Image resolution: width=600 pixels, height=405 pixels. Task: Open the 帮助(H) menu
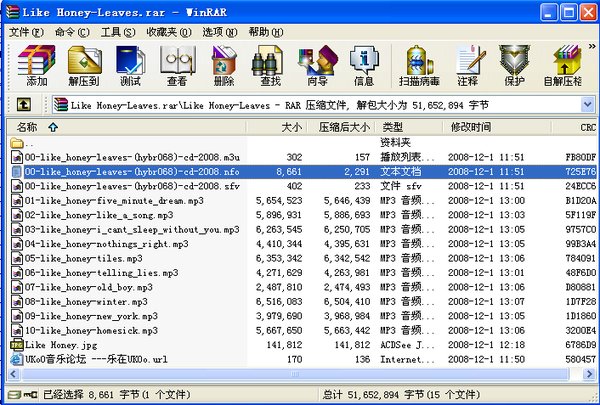pyautogui.click(x=266, y=32)
